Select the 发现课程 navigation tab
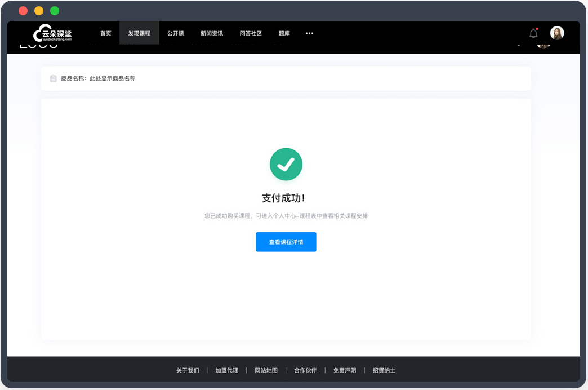 point(139,33)
